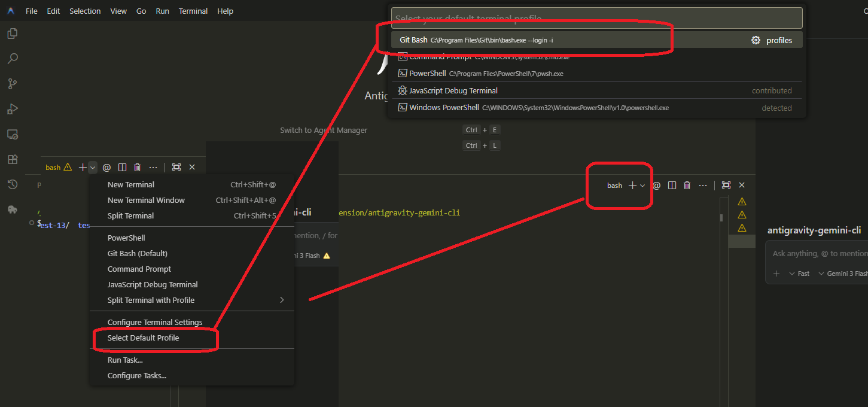Open the Explorer view in the sidebar
This screenshot has height=407, width=868.
point(12,34)
